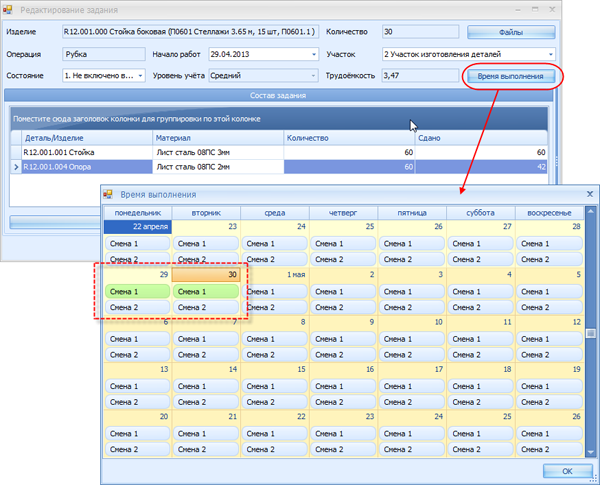600x485 pixels.
Task: Toggle Смена 2 on Thursday the 25th
Action: (343, 260)
